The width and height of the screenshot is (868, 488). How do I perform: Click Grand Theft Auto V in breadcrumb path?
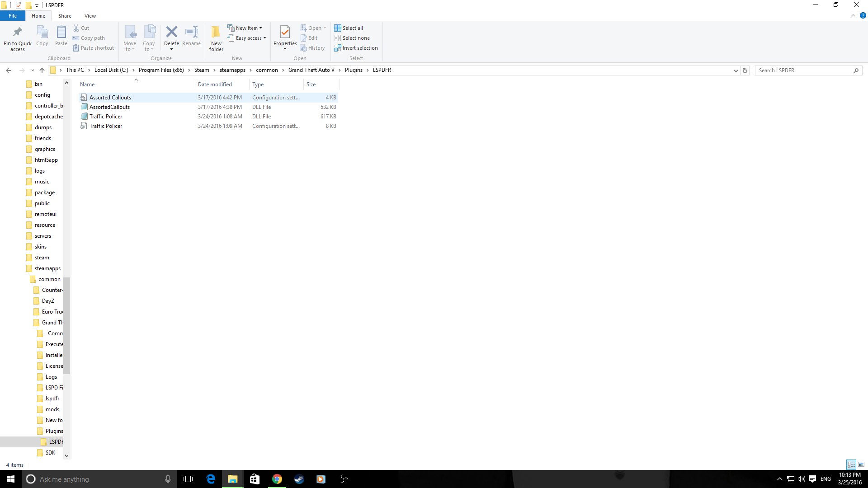(311, 70)
